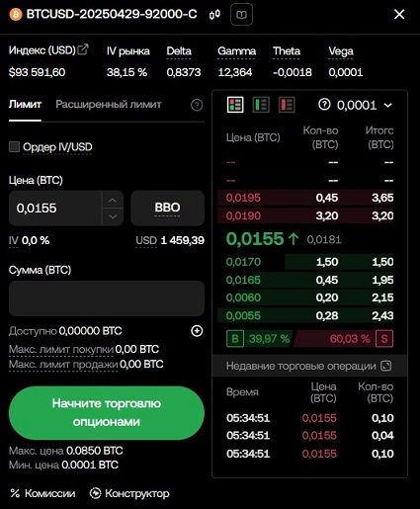Select the Лимит tab
This screenshot has width=420, height=509.
pyautogui.click(x=25, y=105)
